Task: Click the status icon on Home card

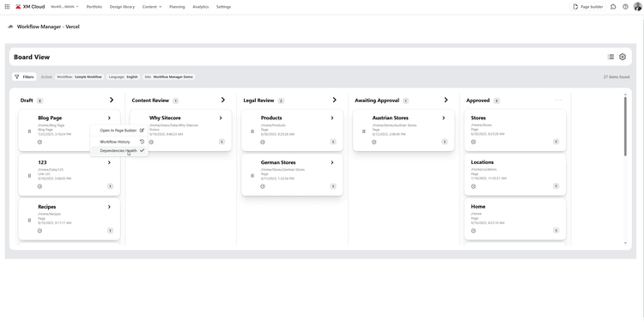Action: pos(473,231)
